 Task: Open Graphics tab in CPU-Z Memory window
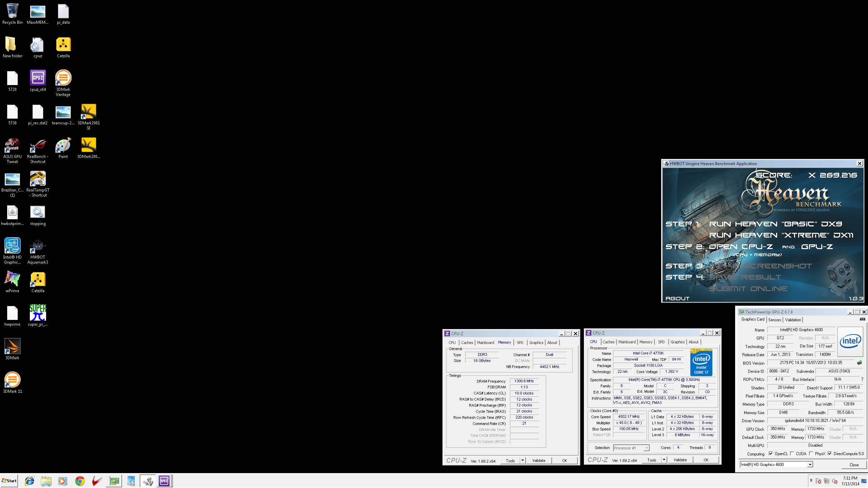[x=536, y=343]
